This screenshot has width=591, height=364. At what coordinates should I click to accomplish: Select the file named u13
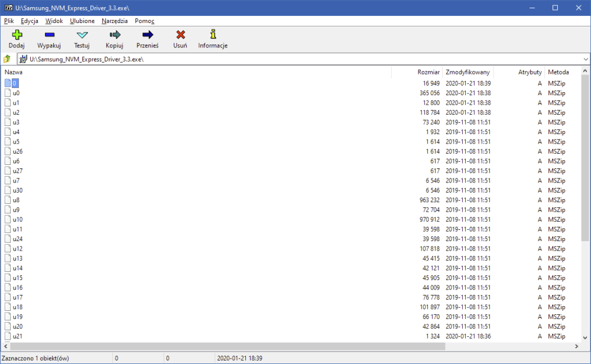[17, 258]
